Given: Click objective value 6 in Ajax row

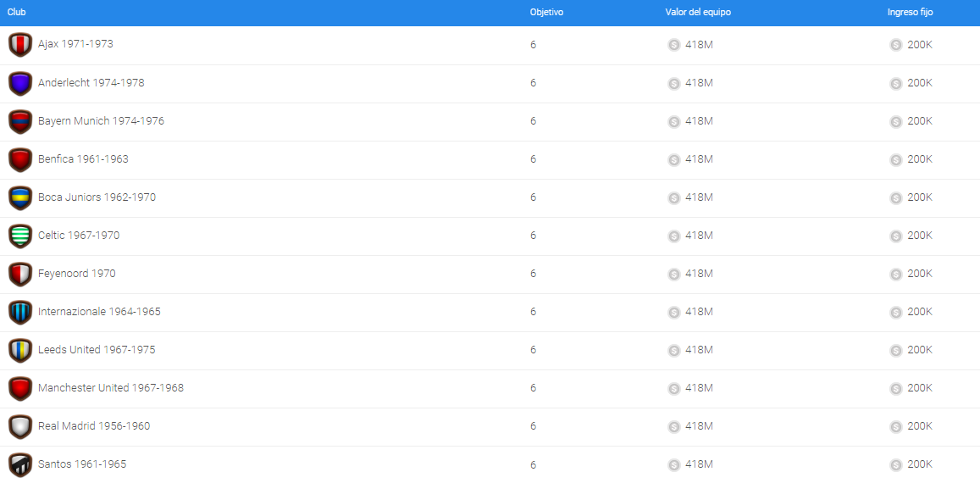Looking at the screenshot, I should click(533, 45).
